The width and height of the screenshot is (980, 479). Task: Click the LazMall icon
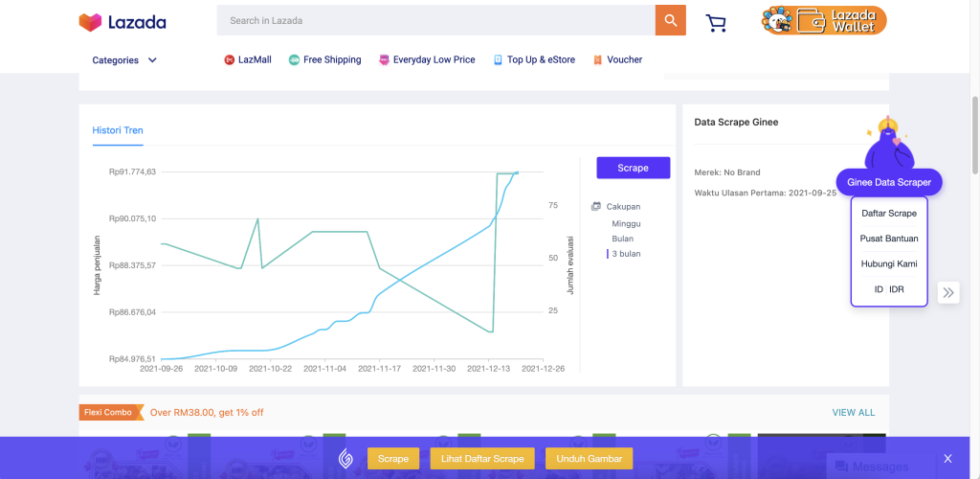[229, 60]
